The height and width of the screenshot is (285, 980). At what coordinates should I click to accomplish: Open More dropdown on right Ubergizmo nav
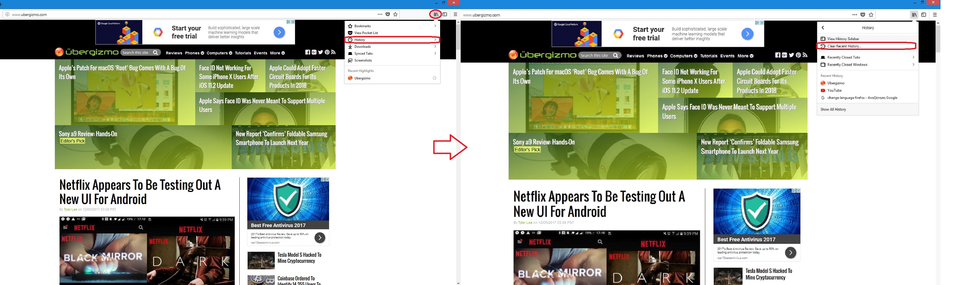point(745,56)
